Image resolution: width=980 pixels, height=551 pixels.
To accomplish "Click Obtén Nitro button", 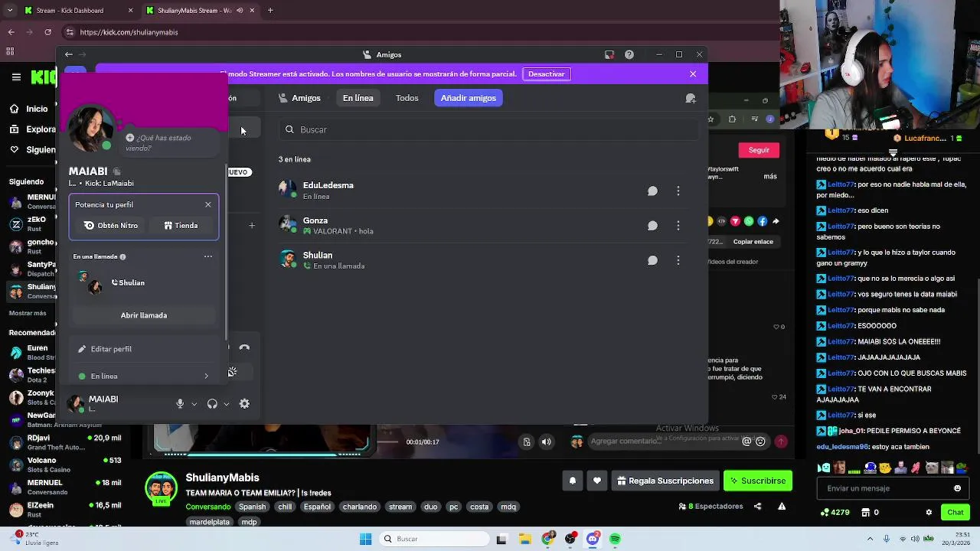I will pyautogui.click(x=111, y=226).
